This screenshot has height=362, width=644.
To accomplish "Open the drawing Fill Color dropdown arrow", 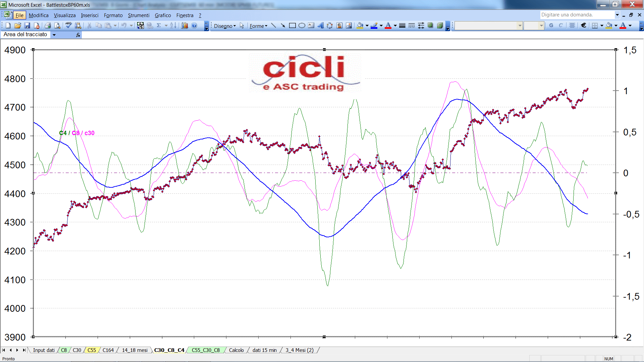I will click(x=367, y=25).
